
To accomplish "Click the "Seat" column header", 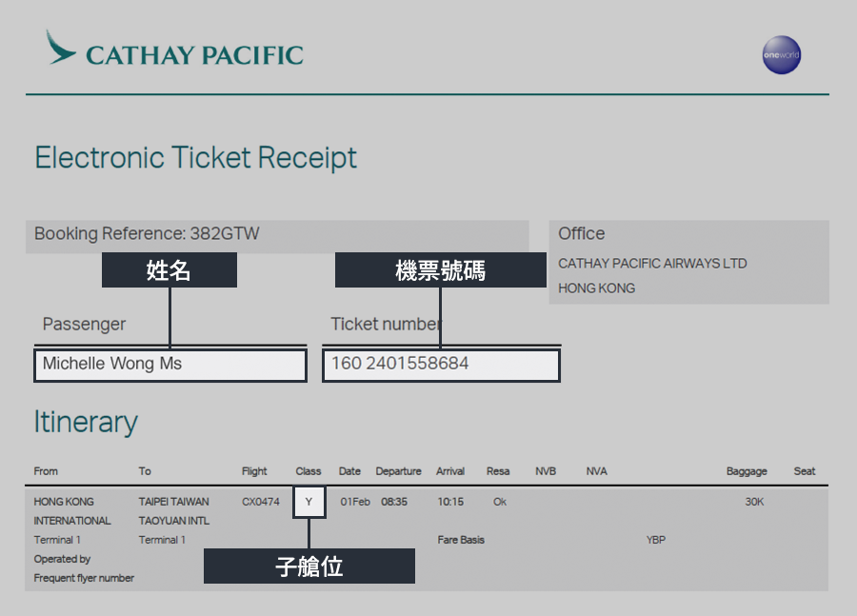I will pyautogui.click(x=805, y=471).
